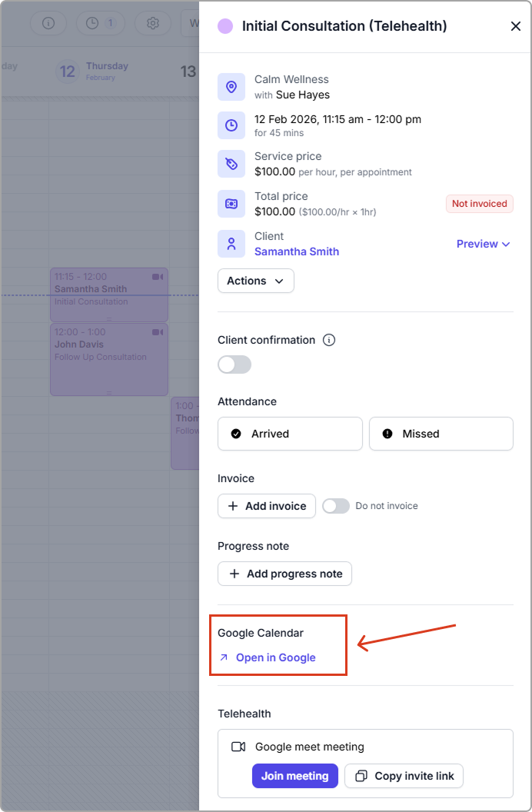Mark attendance as Missed

[x=441, y=434]
